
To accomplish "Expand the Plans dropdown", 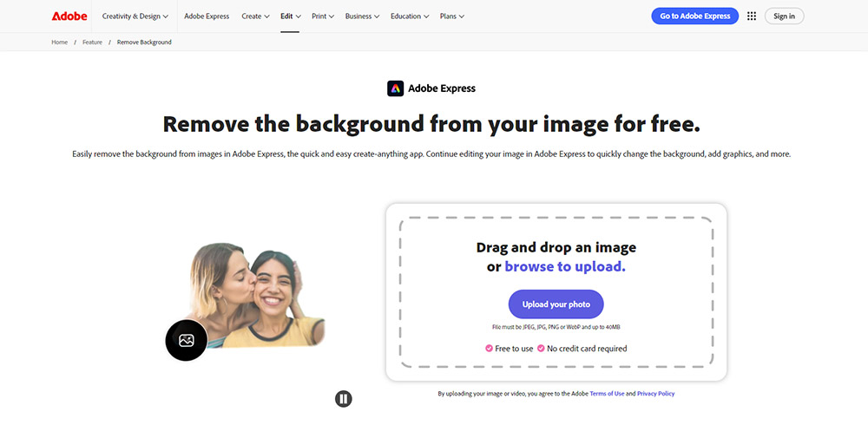I will [452, 16].
